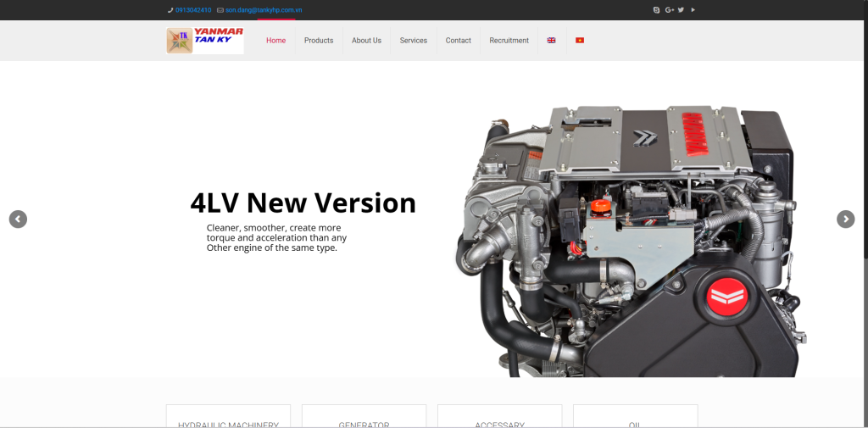Screen dimensions: 868x428
Task: Open the Hydraulic Machinery category card
Action: pos(228,420)
